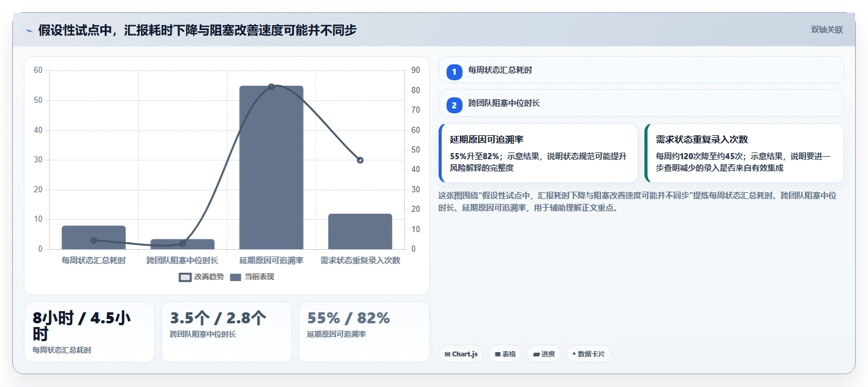868x387 pixels.
Task: Click the 跨团队阻塞中位时长 bar in chart
Action: click(x=183, y=244)
